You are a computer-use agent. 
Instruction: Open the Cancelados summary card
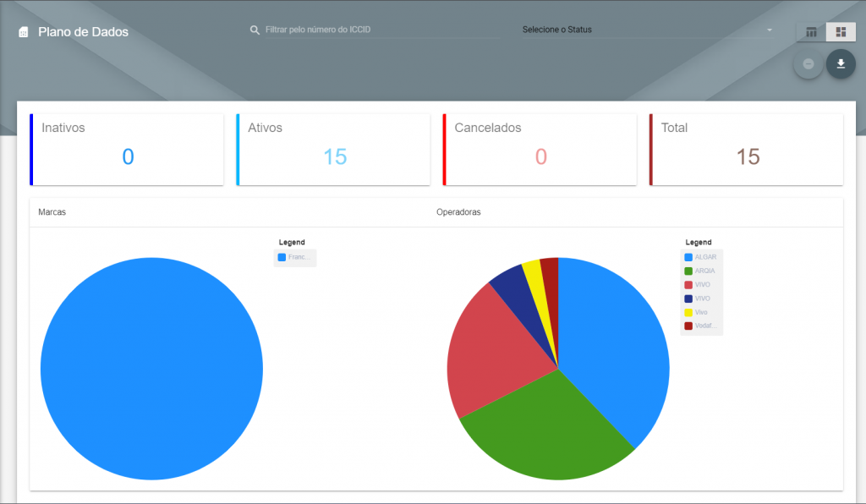(540, 150)
